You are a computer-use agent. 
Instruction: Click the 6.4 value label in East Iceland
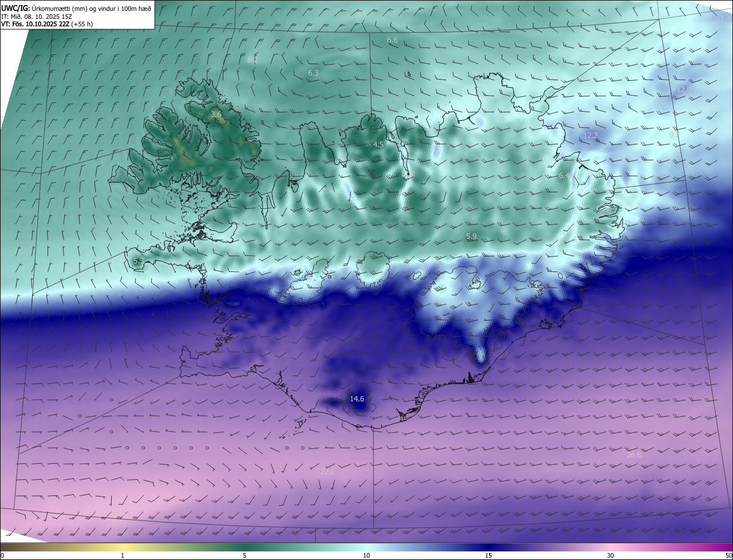(565, 176)
